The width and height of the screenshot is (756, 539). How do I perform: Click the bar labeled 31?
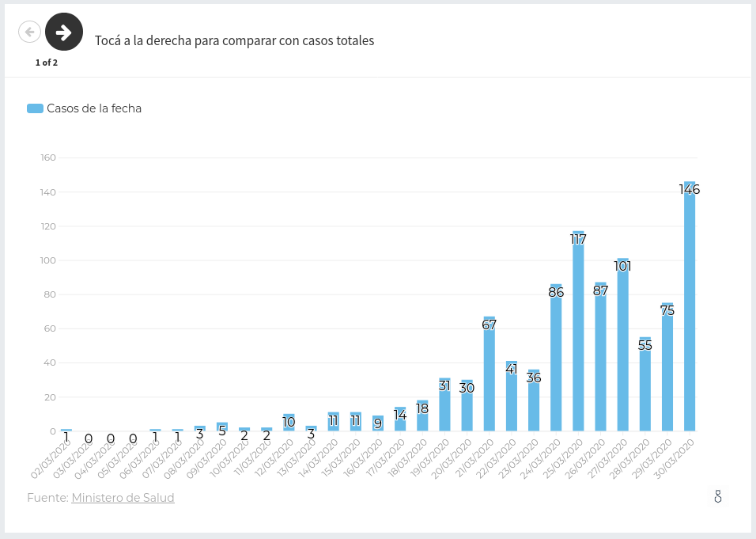coord(444,404)
